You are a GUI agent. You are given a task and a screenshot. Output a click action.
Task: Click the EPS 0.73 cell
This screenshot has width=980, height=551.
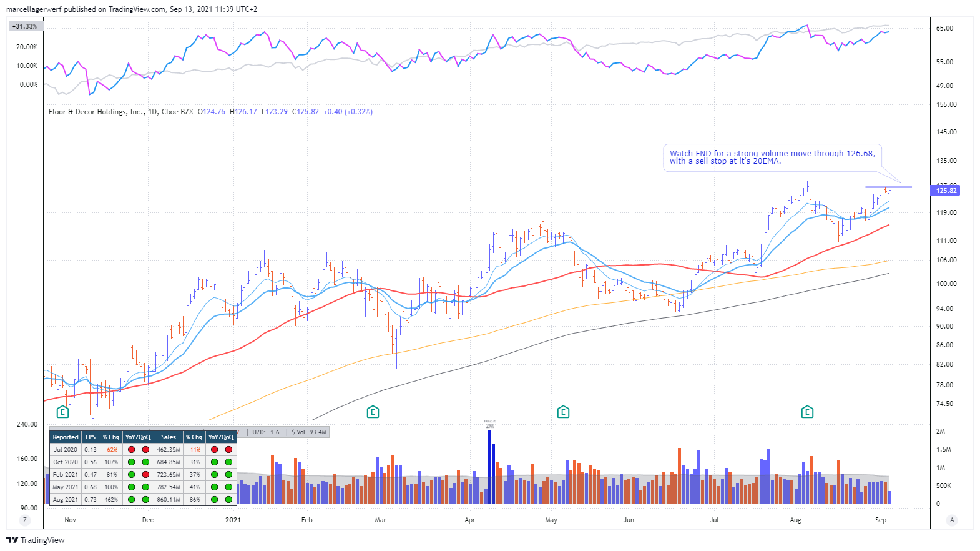91,499
